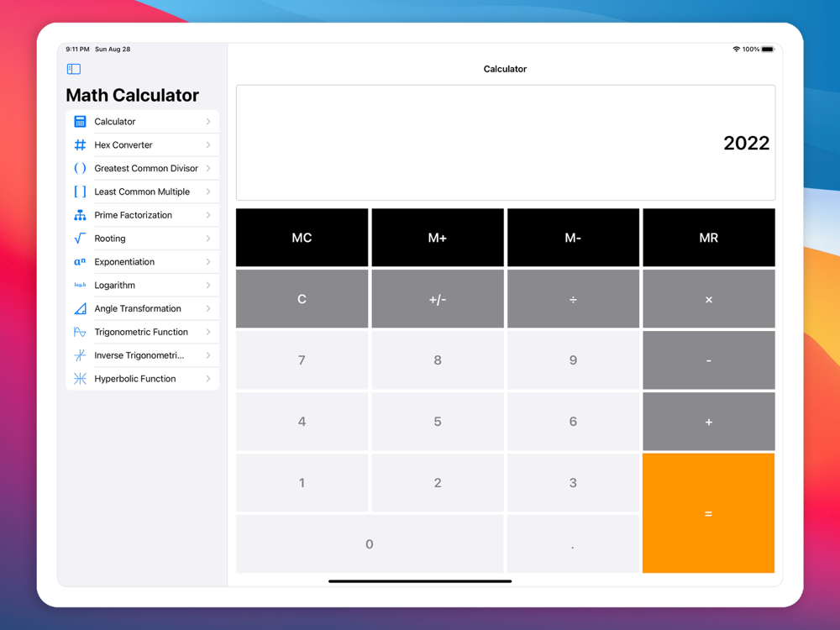Click the Exponentiation a-to-the-n icon
Image resolution: width=840 pixels, height=630 pixels.
(x=80, y=262)
